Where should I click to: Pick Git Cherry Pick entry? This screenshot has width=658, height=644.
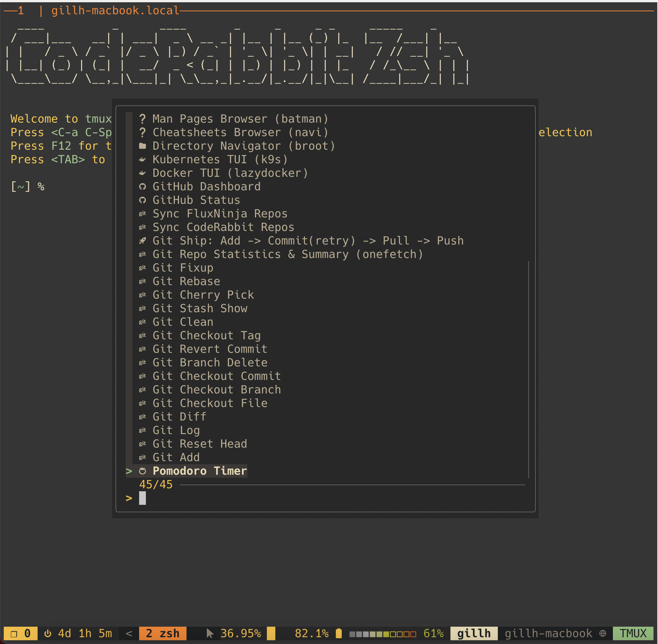[203, 295]
